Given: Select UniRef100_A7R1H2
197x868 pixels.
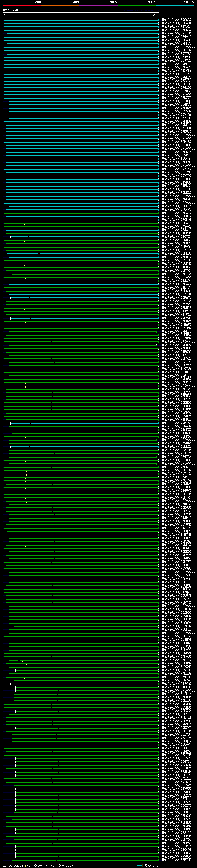Looking at the screenshot, I should coord(177,50).
